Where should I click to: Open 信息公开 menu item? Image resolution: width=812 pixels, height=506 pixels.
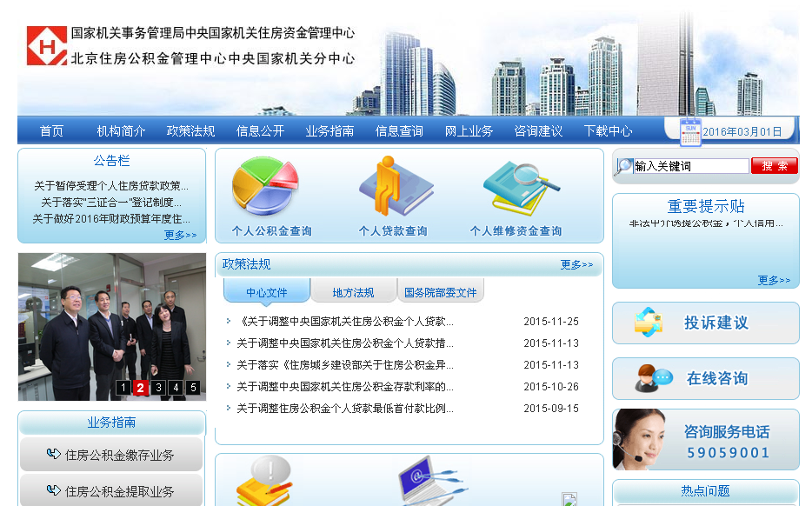coord(260,131)
